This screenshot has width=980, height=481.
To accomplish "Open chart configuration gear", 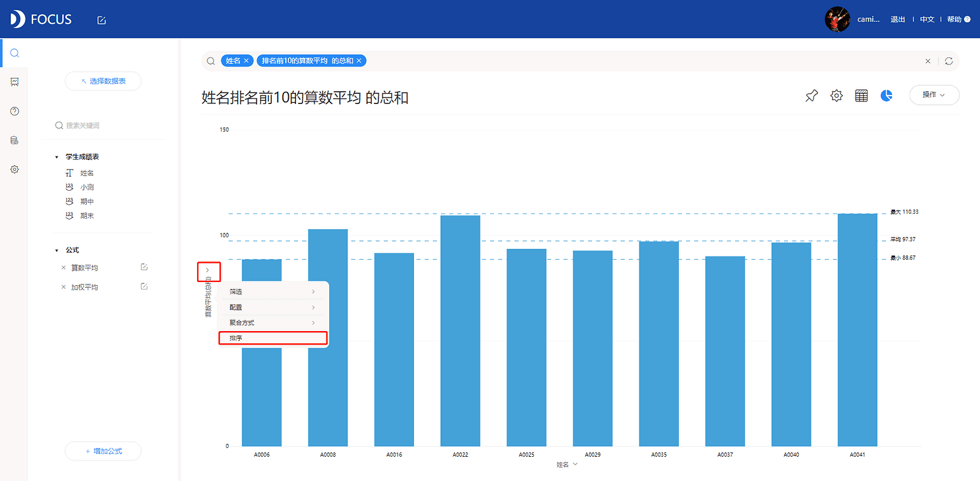I will (836, 96).
